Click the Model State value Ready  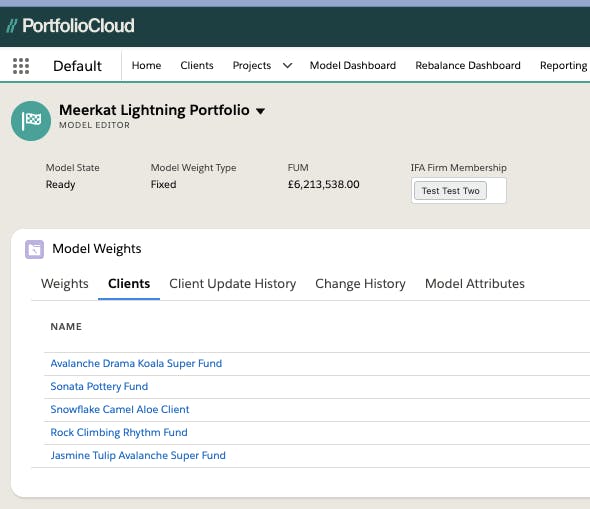click(61, 184)
